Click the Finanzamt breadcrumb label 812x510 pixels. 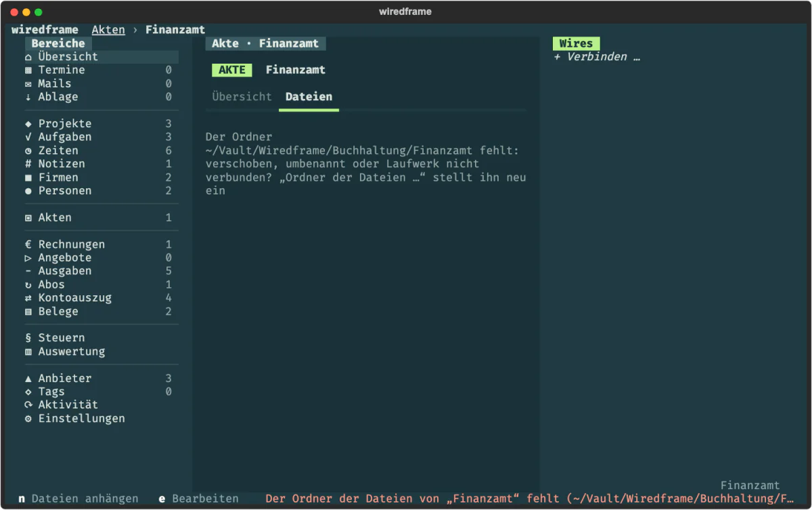175,30
